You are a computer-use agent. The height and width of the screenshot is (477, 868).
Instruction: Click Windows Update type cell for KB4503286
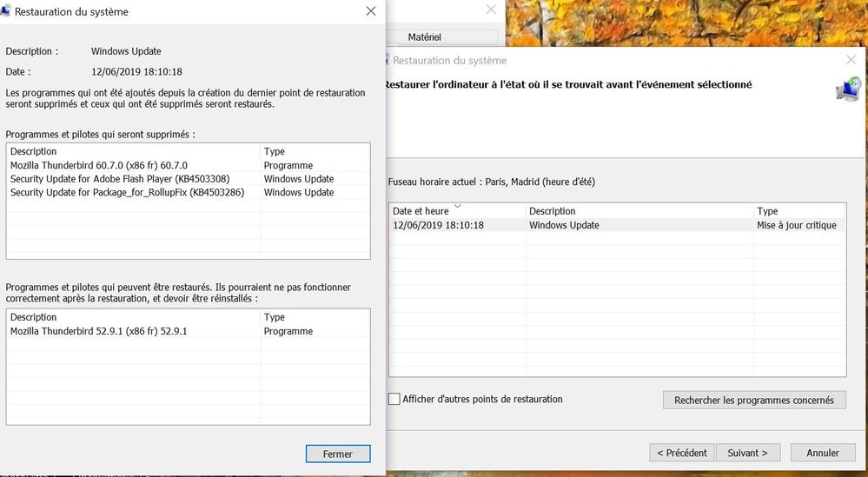tap(299, 192)
